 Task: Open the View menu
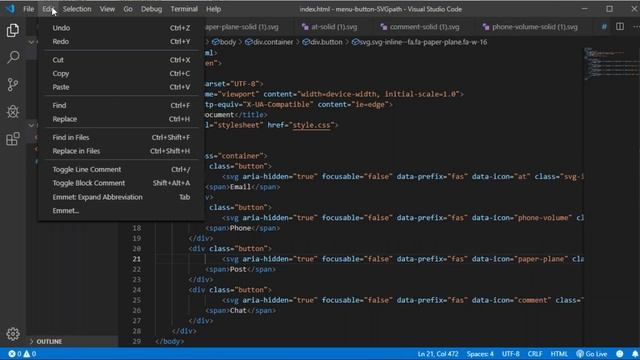tap(107, 9)
